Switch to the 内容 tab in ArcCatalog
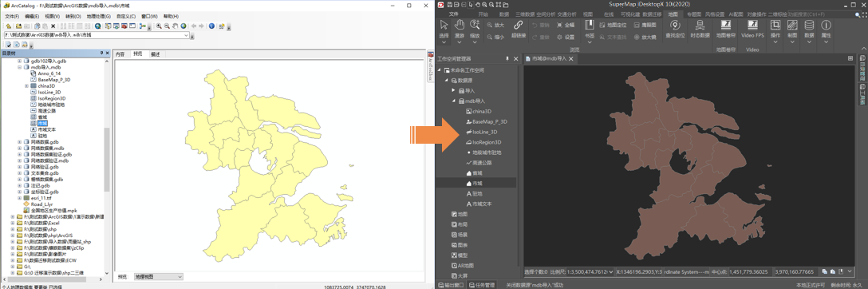The width and height of the screenshot is (868, 289). [120, 54]
